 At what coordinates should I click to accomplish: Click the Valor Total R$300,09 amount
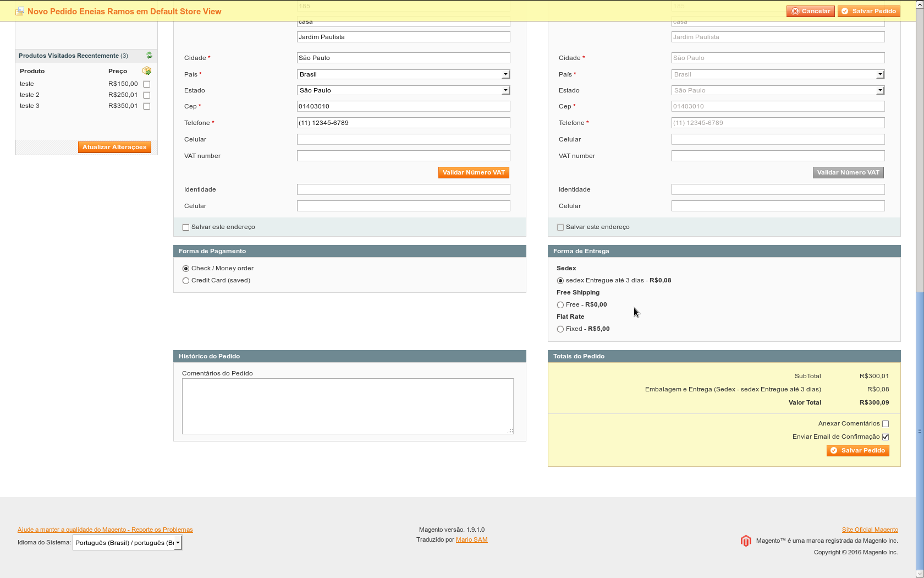tap(875, 402)
